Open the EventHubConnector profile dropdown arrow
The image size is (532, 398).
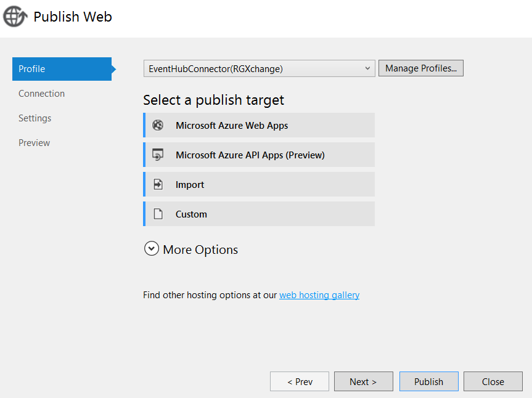pos(367,68)
